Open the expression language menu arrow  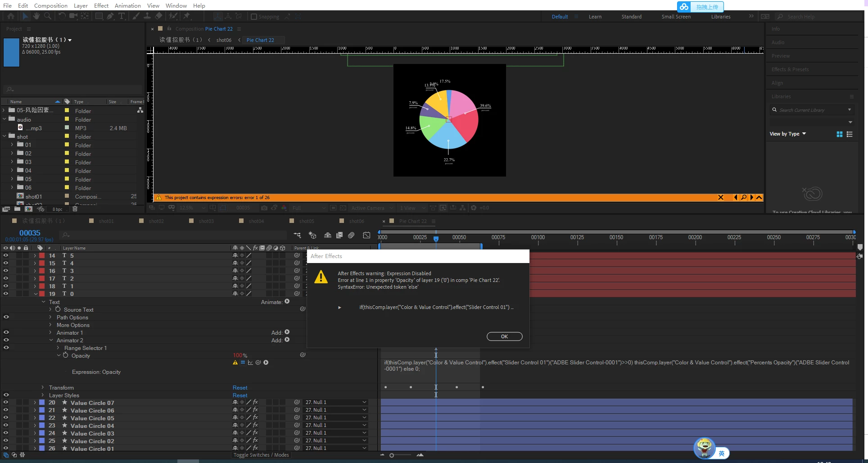click(x=266, y=363)
